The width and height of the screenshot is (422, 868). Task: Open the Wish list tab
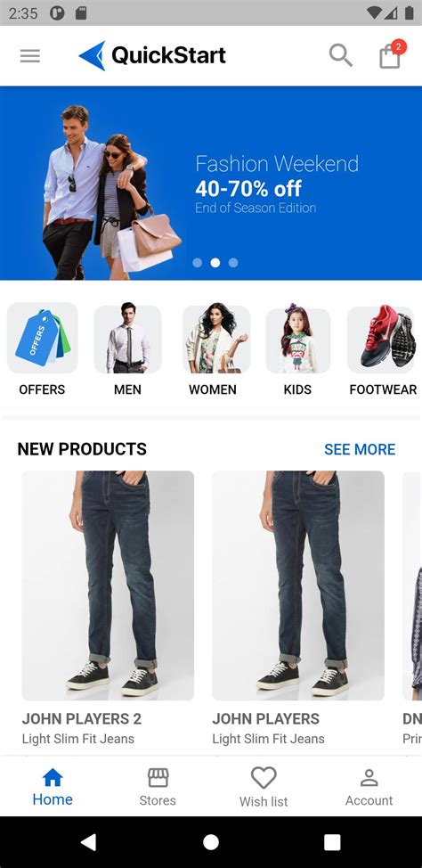[x=264, y=787]
